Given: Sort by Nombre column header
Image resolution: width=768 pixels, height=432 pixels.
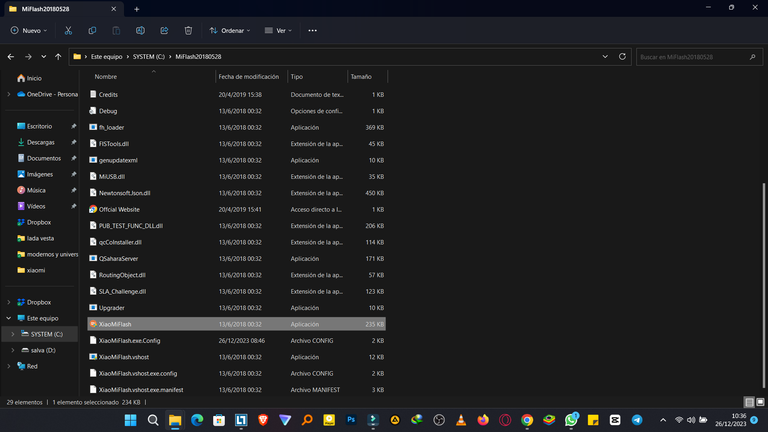Looking at the screenshot, I should (105, 77).
